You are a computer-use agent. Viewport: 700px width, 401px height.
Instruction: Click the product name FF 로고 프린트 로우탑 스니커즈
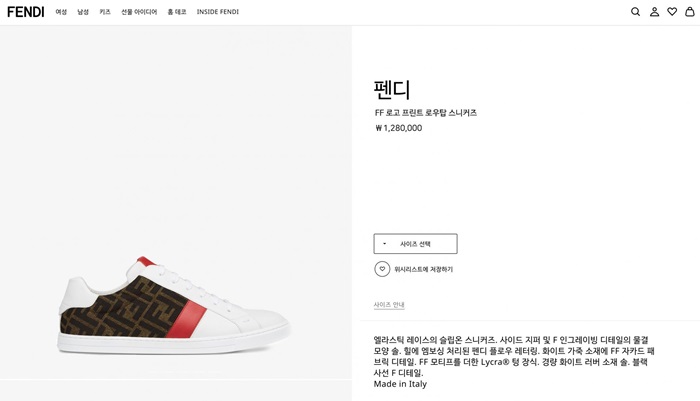[x=426, y=113]
